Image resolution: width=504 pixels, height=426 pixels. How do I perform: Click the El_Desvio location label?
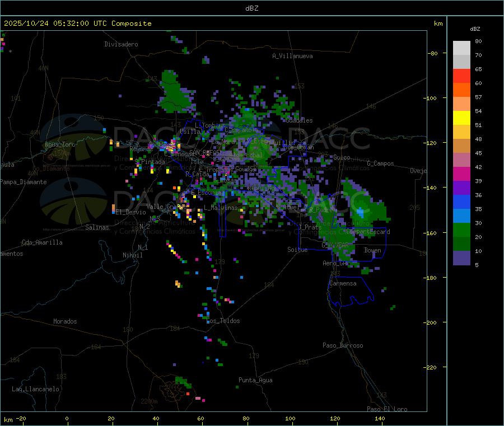click(131, 212)
